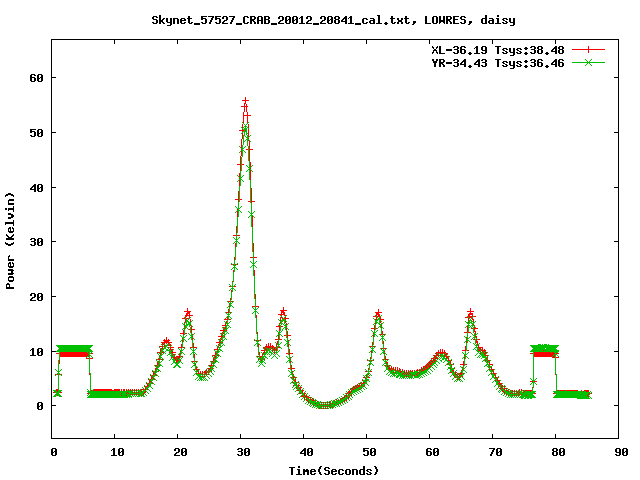Click the x-axis tick label 10
640x480 pixels.
[117, 452]
